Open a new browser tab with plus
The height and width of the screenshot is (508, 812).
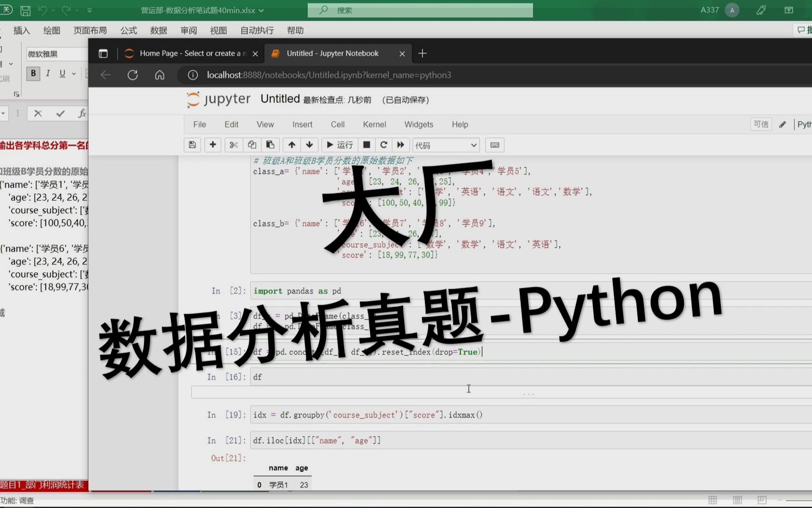(423, 53)
